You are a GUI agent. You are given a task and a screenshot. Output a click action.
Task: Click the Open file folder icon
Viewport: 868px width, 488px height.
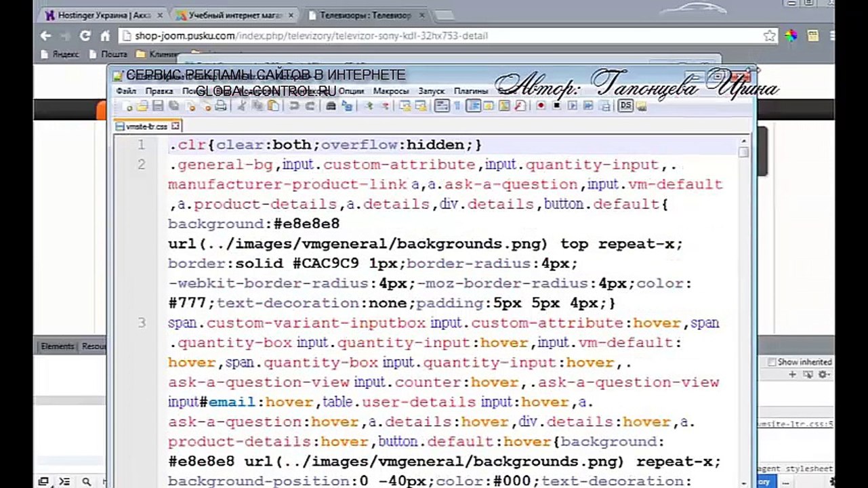point(142,106)
